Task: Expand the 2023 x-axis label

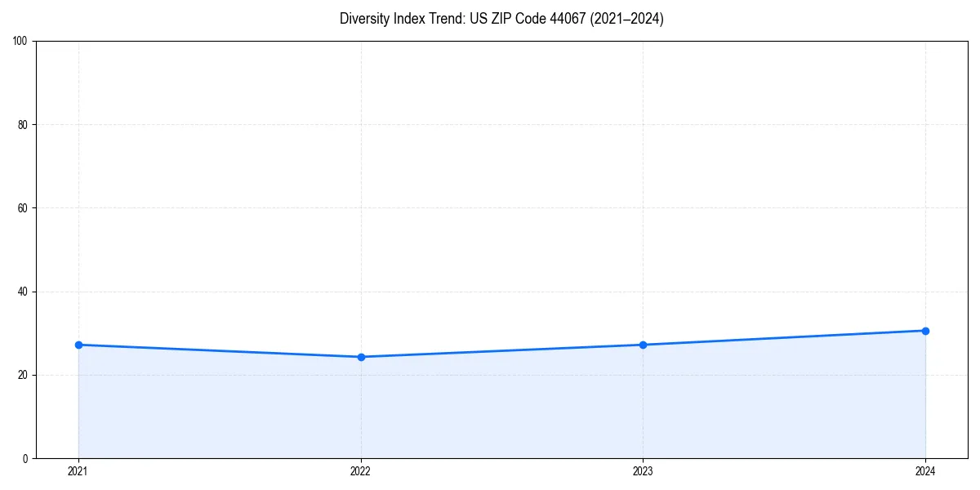Action: (x=643, y=471)
